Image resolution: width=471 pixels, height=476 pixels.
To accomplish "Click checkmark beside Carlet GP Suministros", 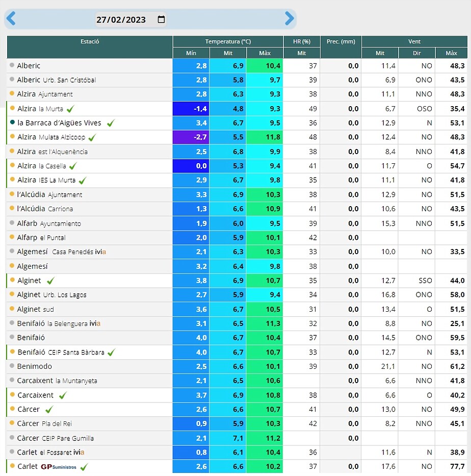I will (84, 467).
